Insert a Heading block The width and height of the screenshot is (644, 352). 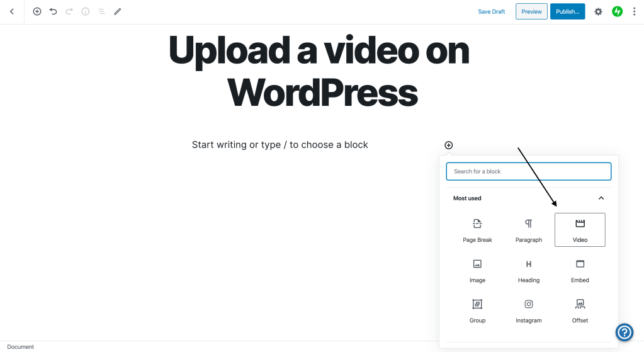click(x=528, y=270)
